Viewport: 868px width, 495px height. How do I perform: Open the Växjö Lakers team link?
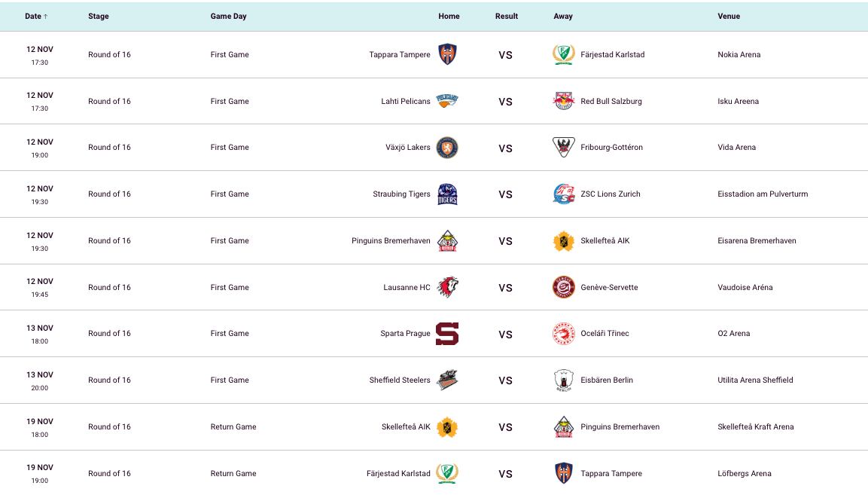[x=407, y=148]
